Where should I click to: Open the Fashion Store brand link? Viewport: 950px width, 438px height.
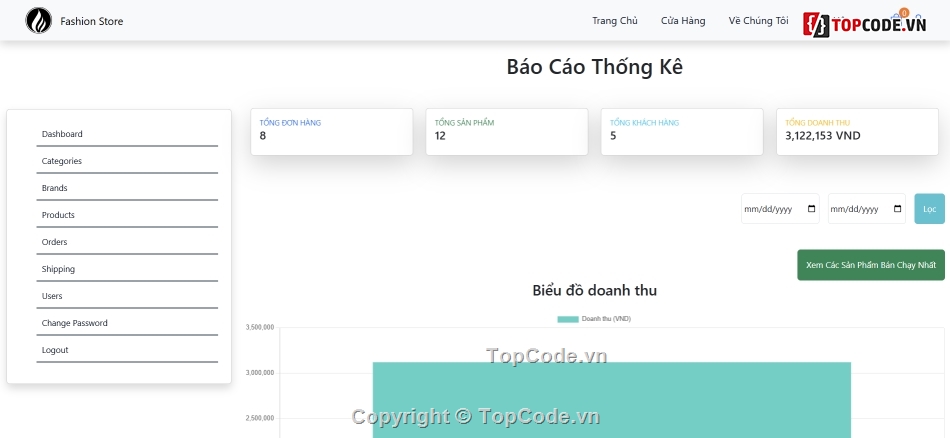click(x=91, y=21)
